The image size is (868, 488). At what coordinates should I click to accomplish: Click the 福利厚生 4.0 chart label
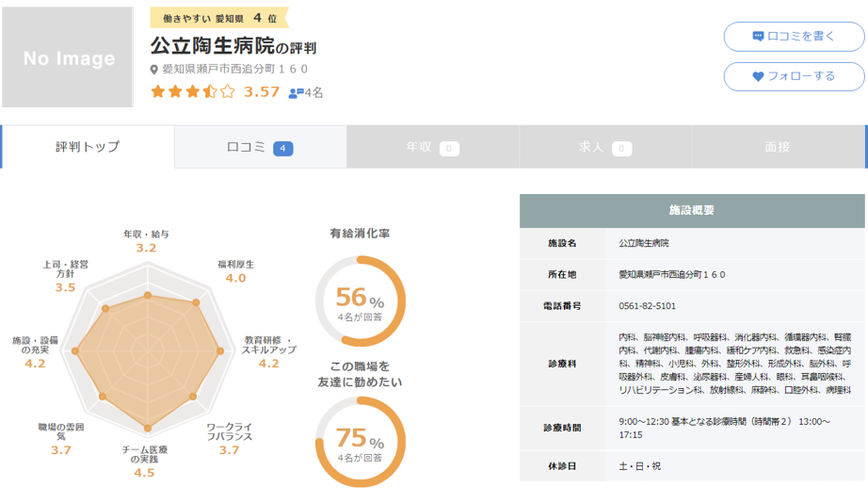coord(235,271)
